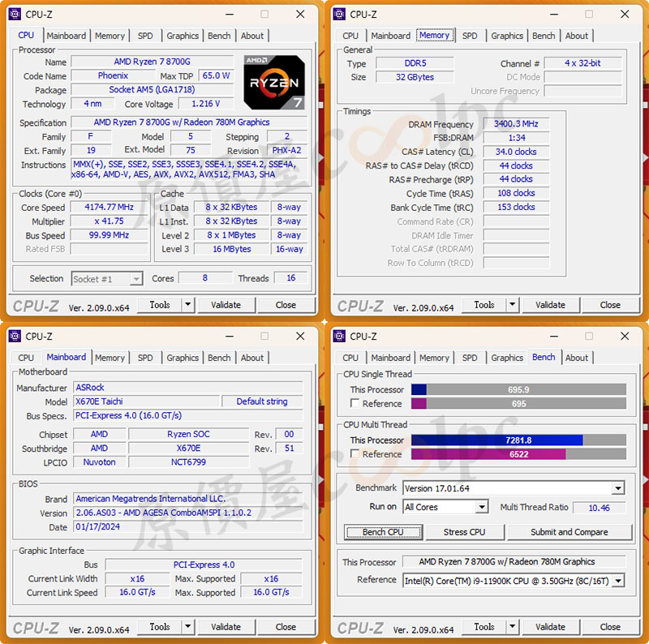Viewport: 649px width, 644px height.
Task: Click the bottom Close button in the Memory tab window
Action: click(611, 305)
